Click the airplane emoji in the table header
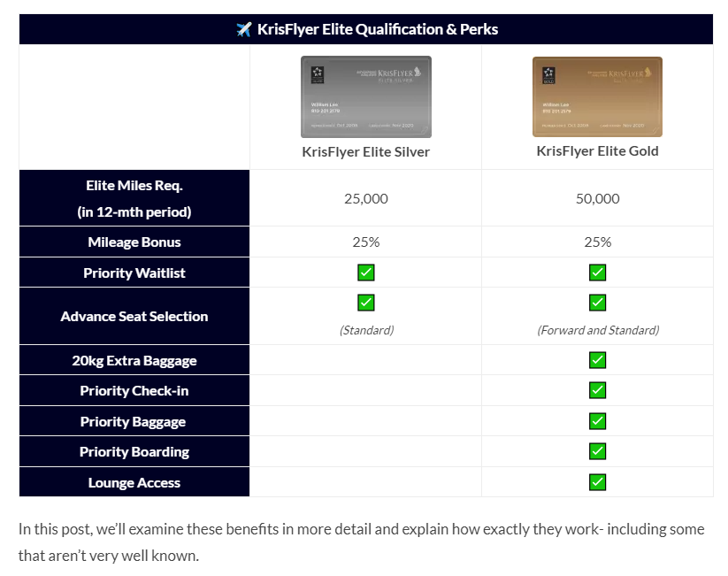 [244, 29]
